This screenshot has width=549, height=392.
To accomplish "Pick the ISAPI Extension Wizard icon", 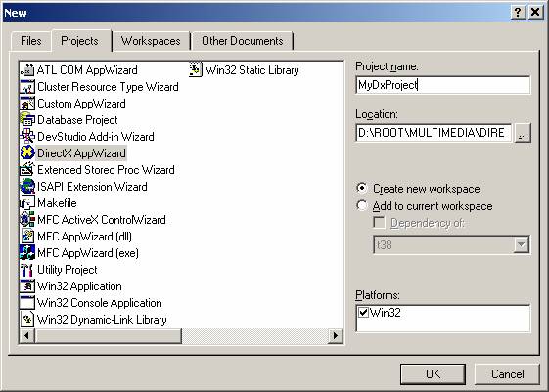I will pos(27,186).
